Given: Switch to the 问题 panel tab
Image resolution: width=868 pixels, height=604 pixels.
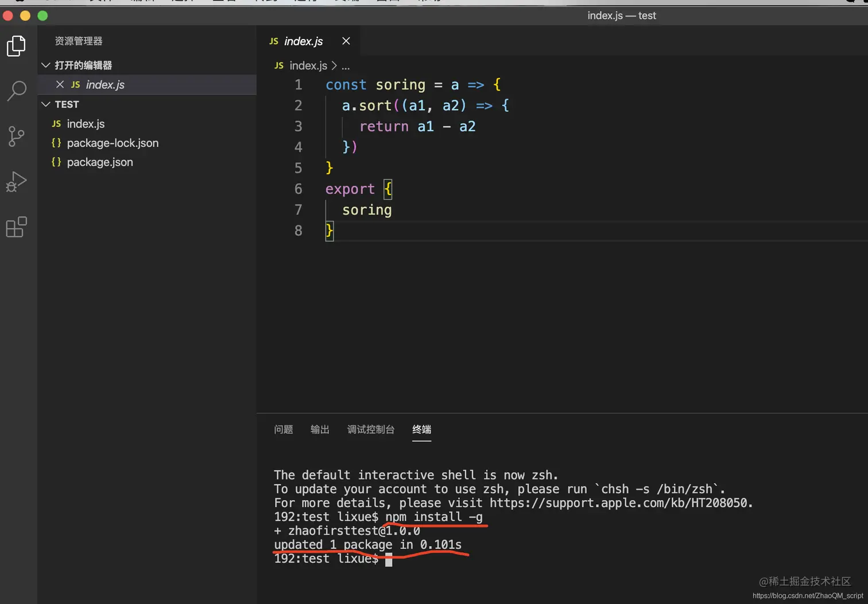Looking at the screenshot, I should coord(284,430).
